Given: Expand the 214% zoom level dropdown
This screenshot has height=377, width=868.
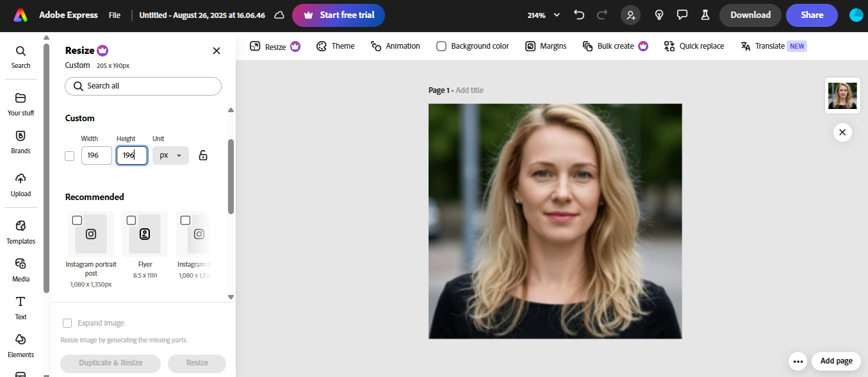Looking at the screenshot, I should pyautogui.click(x=543, y=15).
